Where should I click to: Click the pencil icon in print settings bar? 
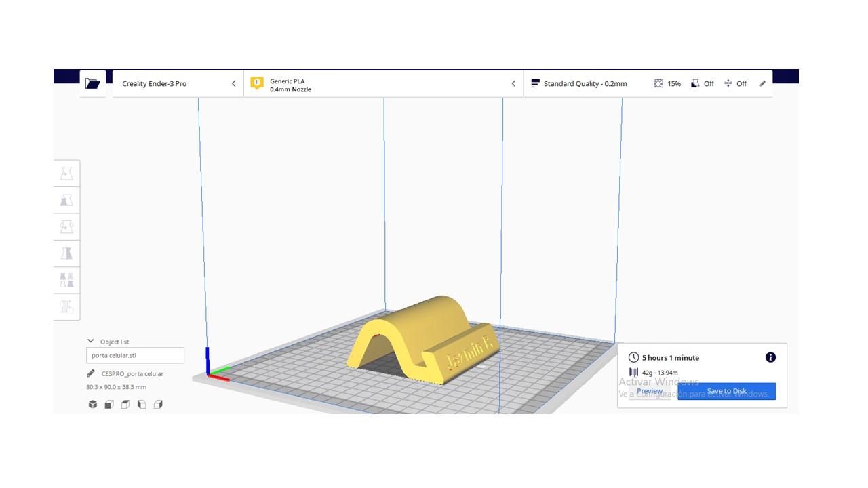pos(762,84)
